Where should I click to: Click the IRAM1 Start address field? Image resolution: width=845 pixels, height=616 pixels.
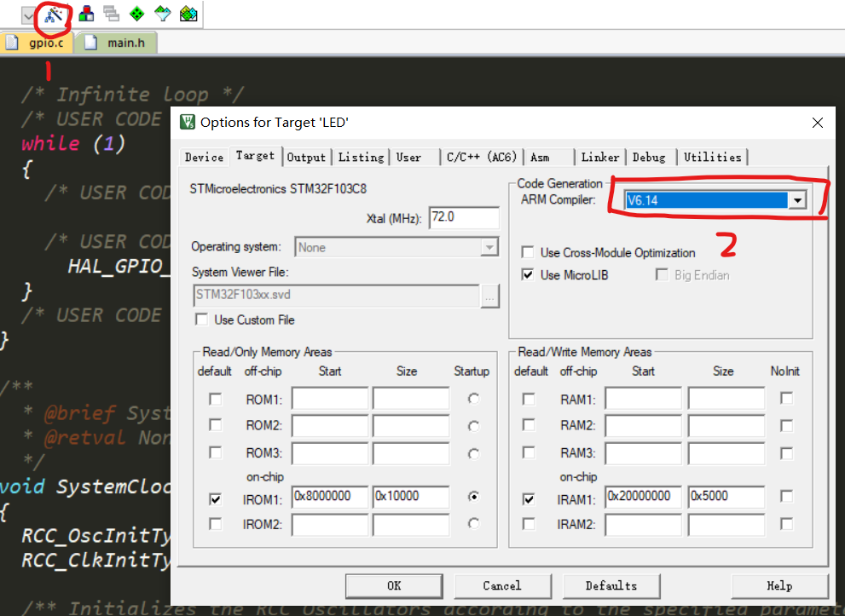(x=644, y=497)
